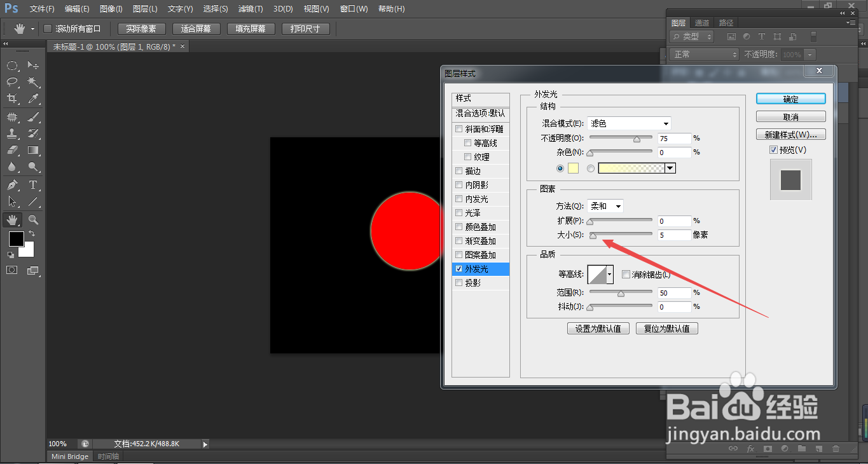
Task: Filter layers by pixel layers icon
Action: pyautogui.click(x=731, y=37)
